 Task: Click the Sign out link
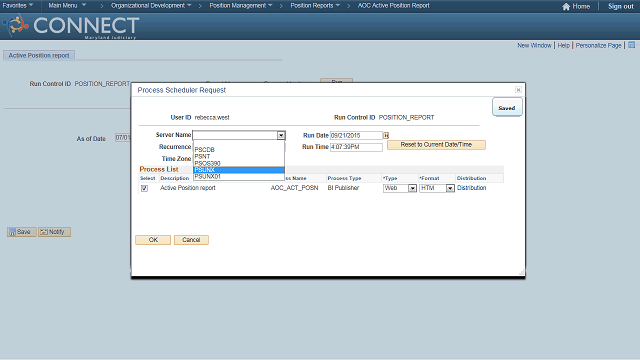coord(621,6)
